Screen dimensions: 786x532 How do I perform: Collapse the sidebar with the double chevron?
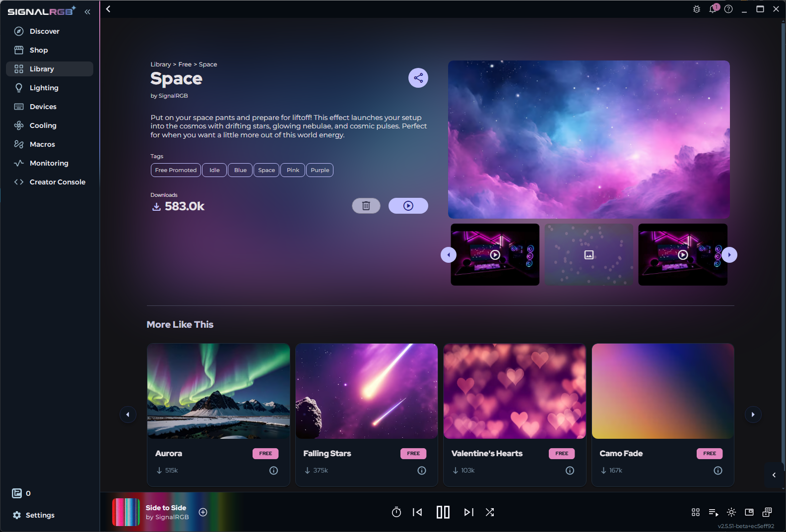tap(87, 11)
